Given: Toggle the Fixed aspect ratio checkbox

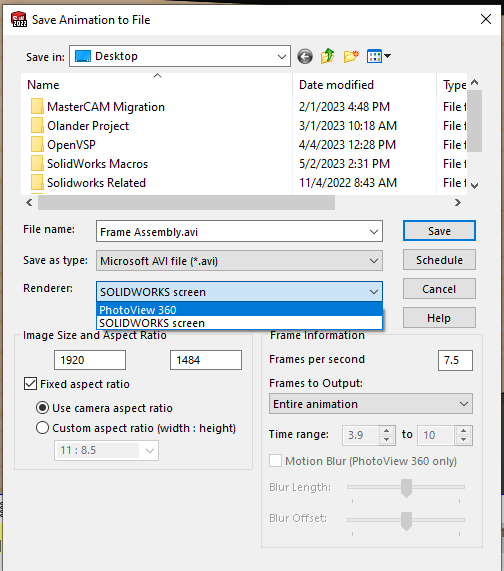Looking at the screenshot, I should [30, 384].
